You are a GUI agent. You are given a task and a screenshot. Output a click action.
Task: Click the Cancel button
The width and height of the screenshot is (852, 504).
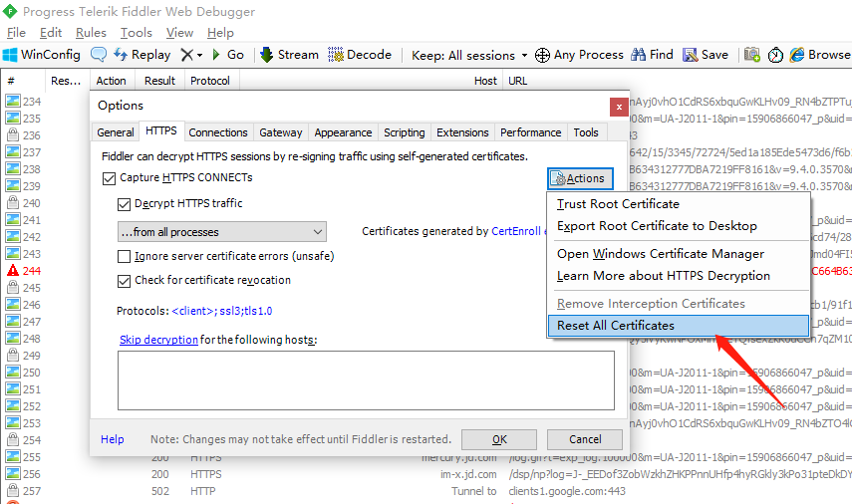[x=585, y=439]
